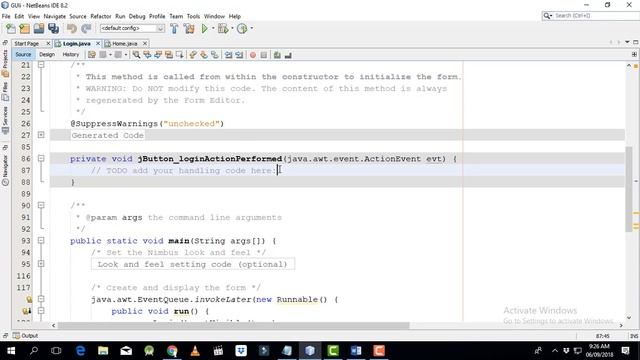Screen dimensions: 640x360
Task: Click Find Next Occurrence icon
Action: click(158, 55)
